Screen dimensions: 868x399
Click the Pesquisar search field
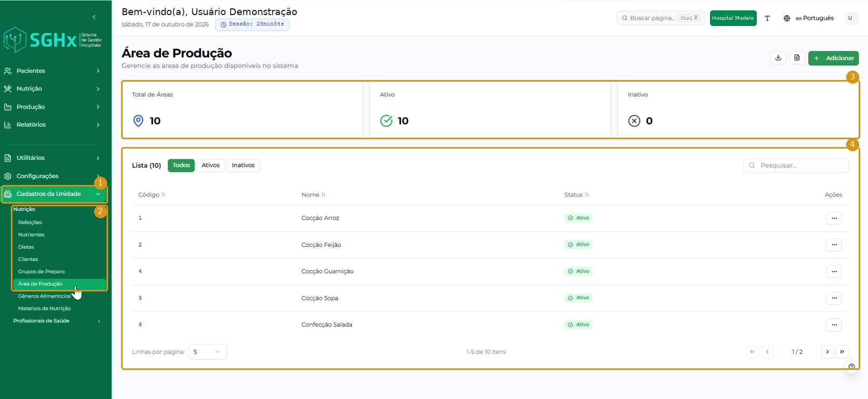796,165
